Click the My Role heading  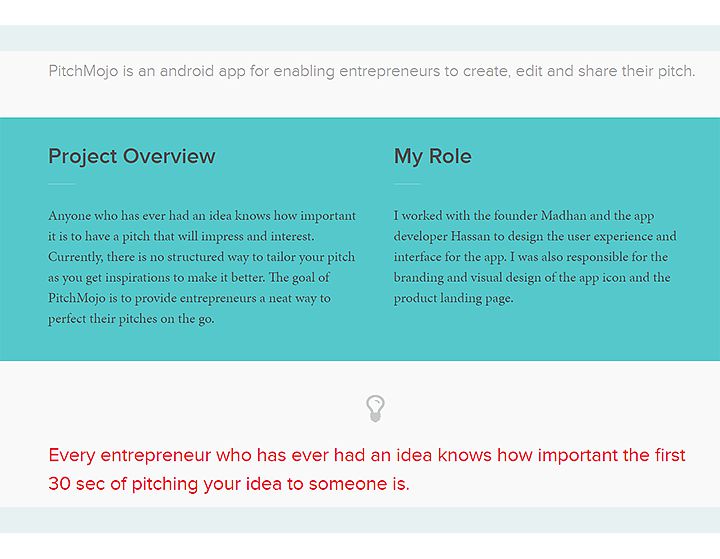432,156
